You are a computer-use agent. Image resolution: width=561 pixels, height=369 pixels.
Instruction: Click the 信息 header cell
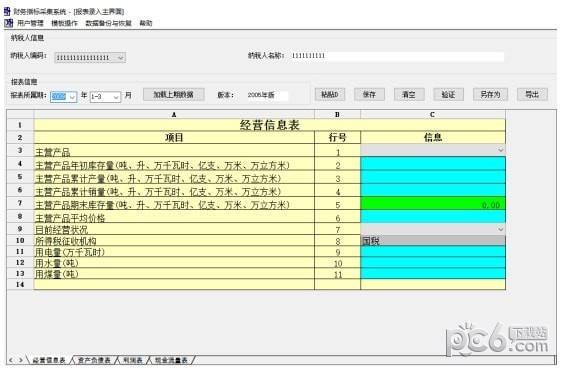tap(433, 137)
